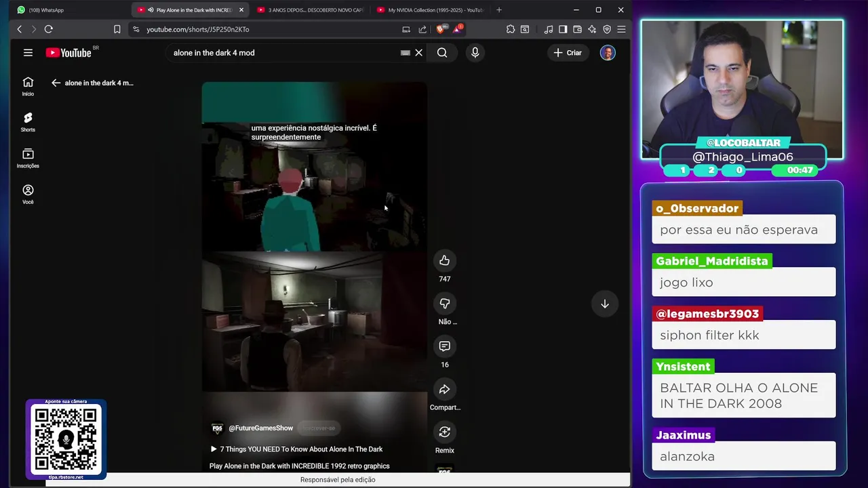Share the short via Compartilhar icon
Screen dimensions: 868x488
pyautogui.click(x=444, y=389)
